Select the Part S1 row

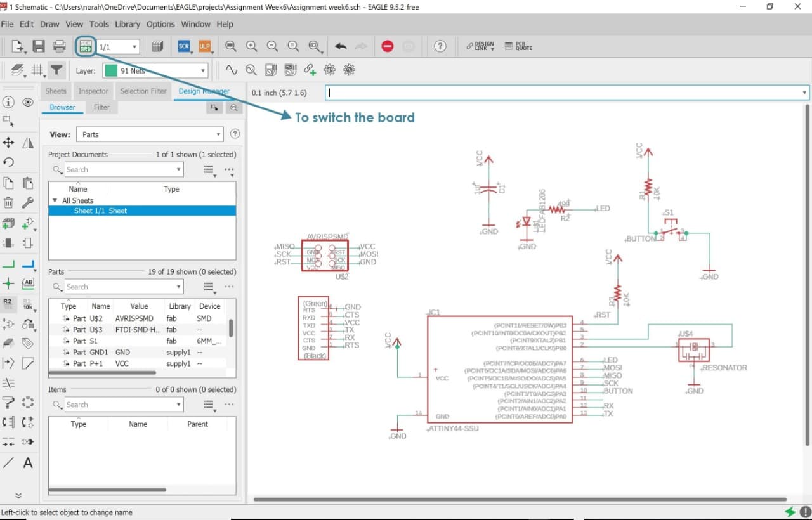coord(138,341)
